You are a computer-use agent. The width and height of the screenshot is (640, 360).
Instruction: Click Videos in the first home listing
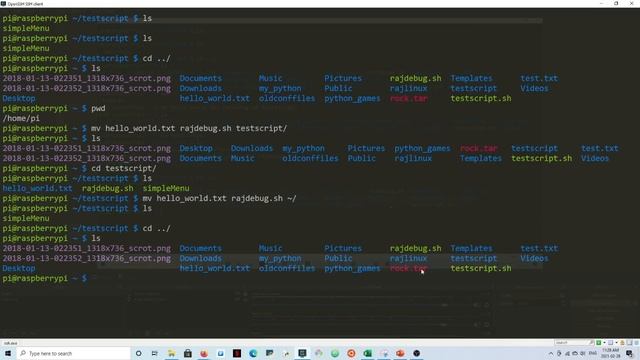[x=534, y=89]
